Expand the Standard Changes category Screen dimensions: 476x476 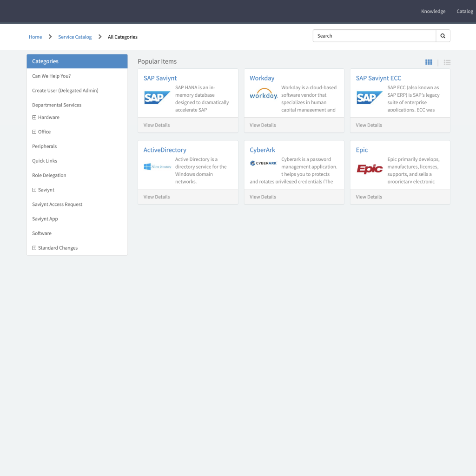tap(34, 248)
